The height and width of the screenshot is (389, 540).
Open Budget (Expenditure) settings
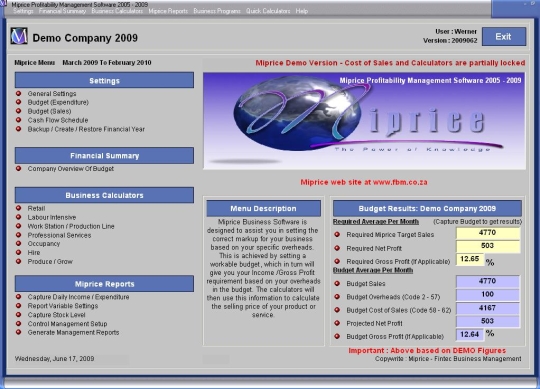58,102
